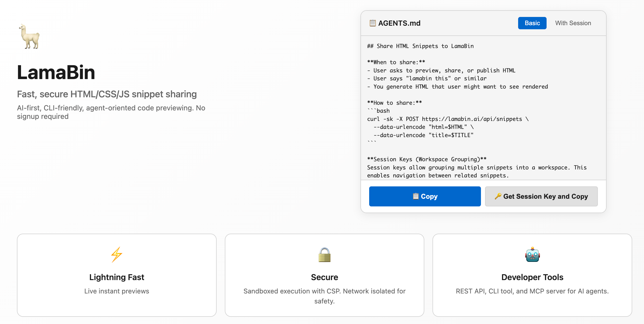The height and width of the screenshot is (324, 644).
Task: Click the padlock Secure icon
Action: point(324,255)
